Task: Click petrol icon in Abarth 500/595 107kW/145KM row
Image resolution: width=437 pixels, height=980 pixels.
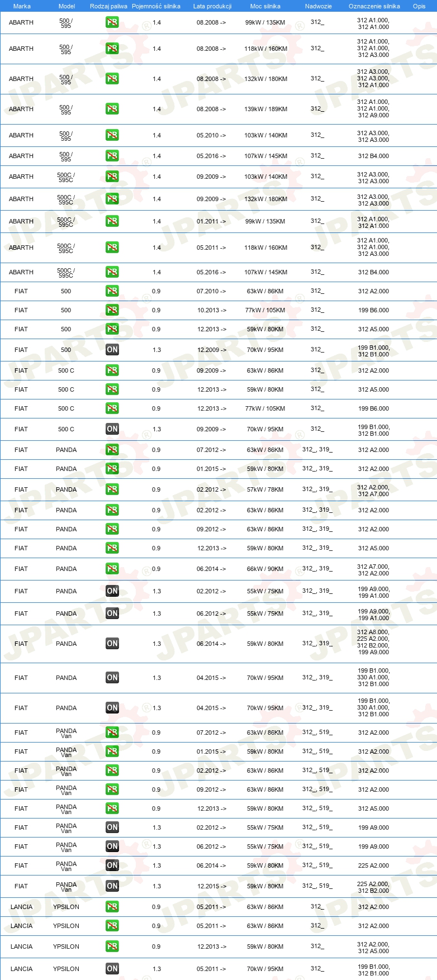Action: pyautogui.click(x=112, y=156)
